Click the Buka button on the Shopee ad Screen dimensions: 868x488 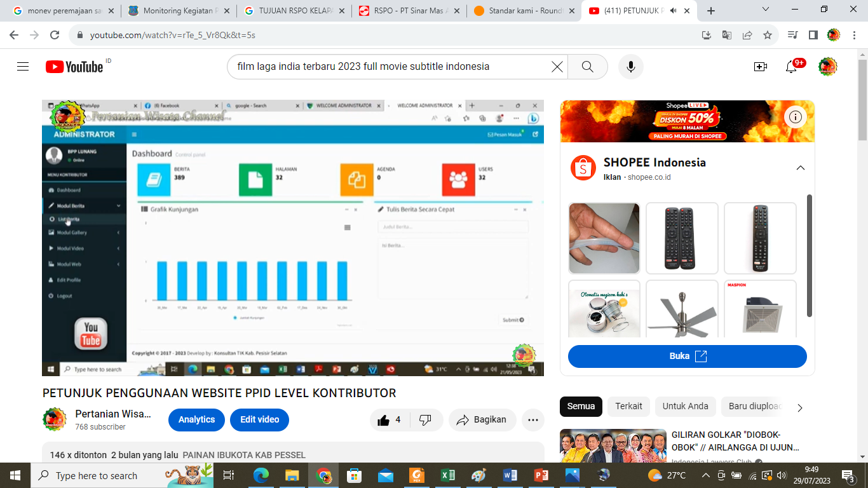(x=686, y=356)
